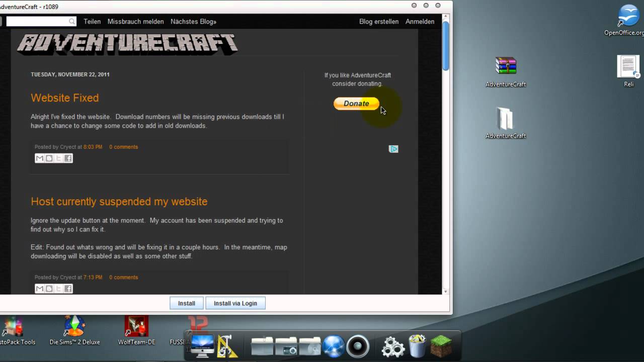Click Teilen in the Blogger navbar

click(92, 22)
